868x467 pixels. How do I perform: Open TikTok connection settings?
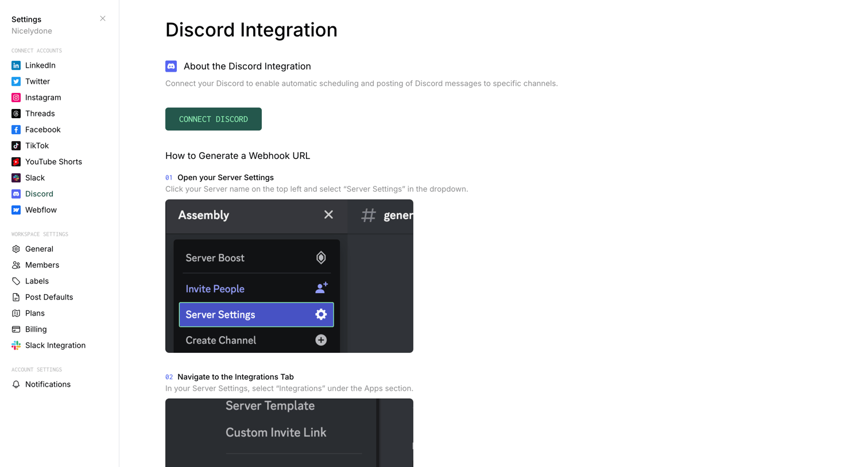[x=37, y=146]
